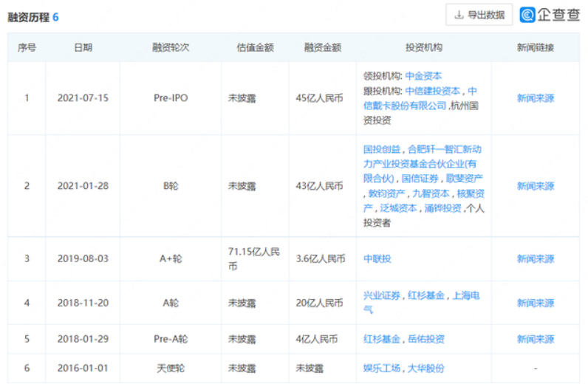This screenshot has width=588, height=384.
Task: Click 大华股份 investor link
Action: pyautogui.click(x=426, y=368)
